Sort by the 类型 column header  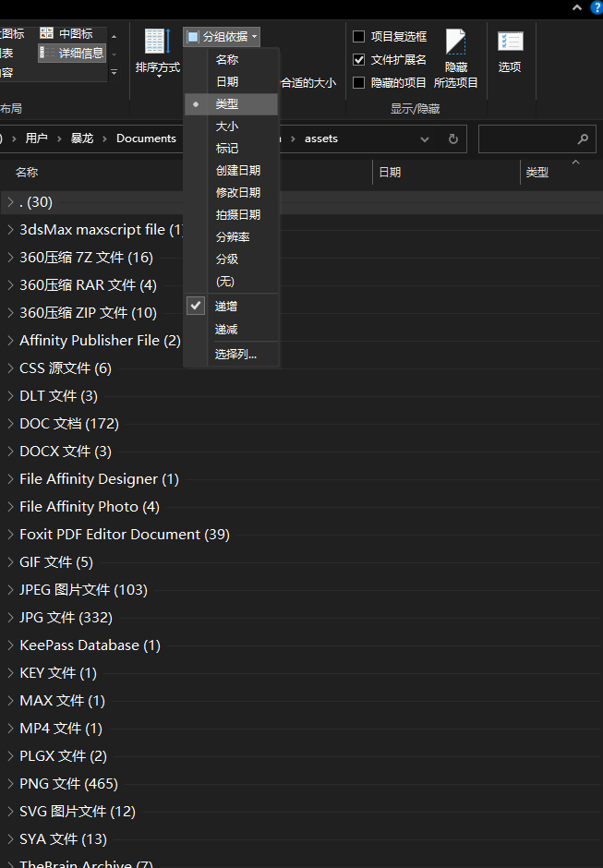[x=537, y=172]
